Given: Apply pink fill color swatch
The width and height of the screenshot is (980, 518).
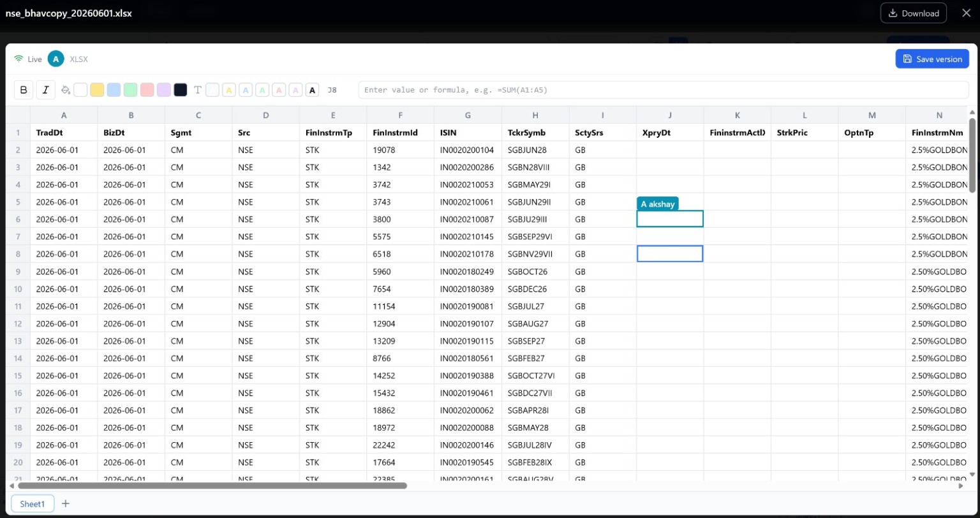Looking at the screenshot, I should (147, 90).
